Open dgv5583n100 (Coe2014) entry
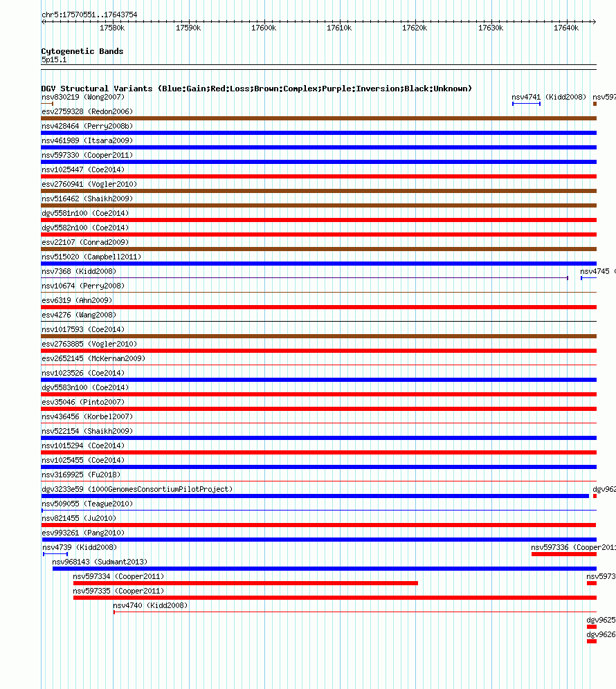 coord(85,387)
